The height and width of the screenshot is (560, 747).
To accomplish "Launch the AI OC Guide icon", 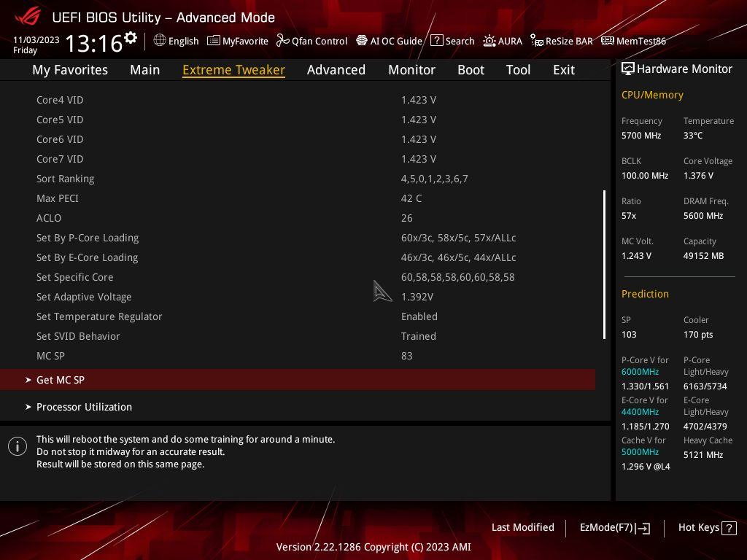I will pyautogui.click(x=362, y=41).
